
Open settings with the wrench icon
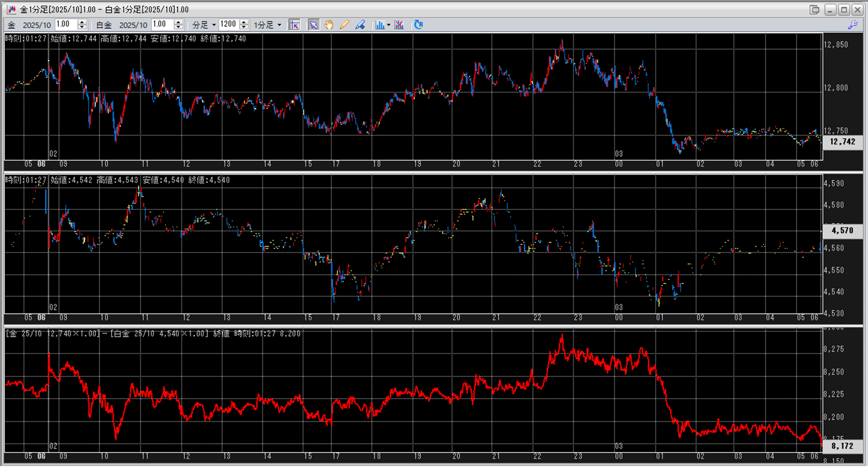coord(852,25)
